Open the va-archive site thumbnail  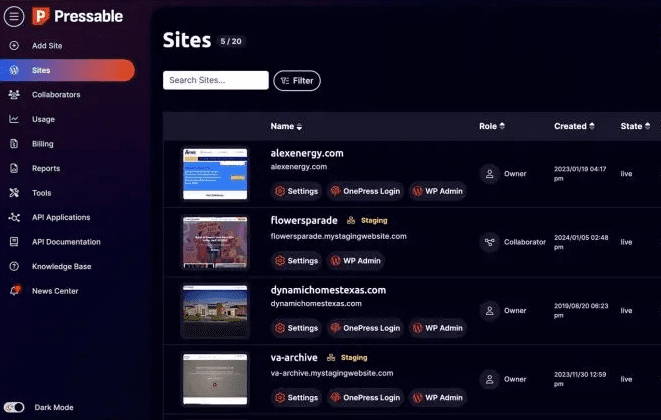coord(215,379)
